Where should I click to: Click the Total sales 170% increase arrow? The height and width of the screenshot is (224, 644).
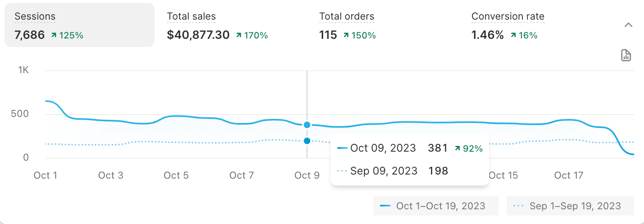coord(239,36)
